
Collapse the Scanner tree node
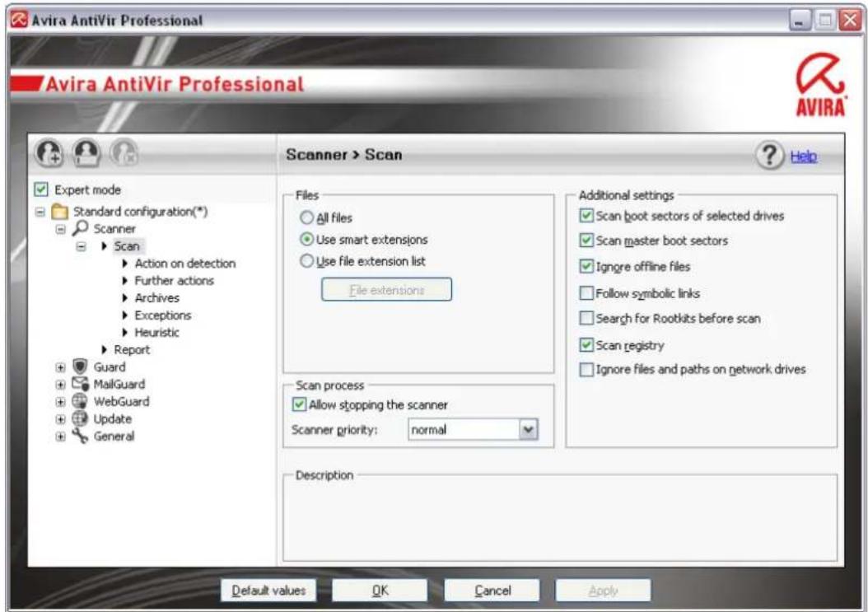coord(60,229)
